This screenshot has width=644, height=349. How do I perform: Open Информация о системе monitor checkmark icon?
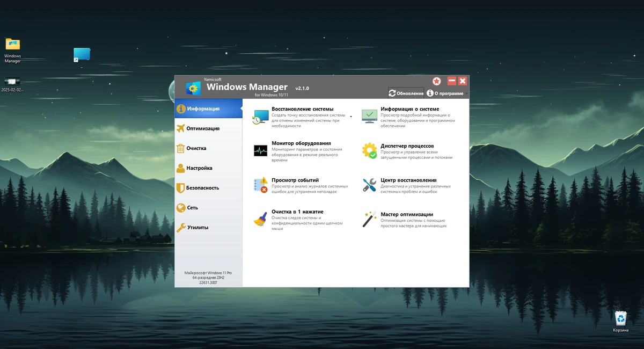pyautogui.click(x=369, y=117)
